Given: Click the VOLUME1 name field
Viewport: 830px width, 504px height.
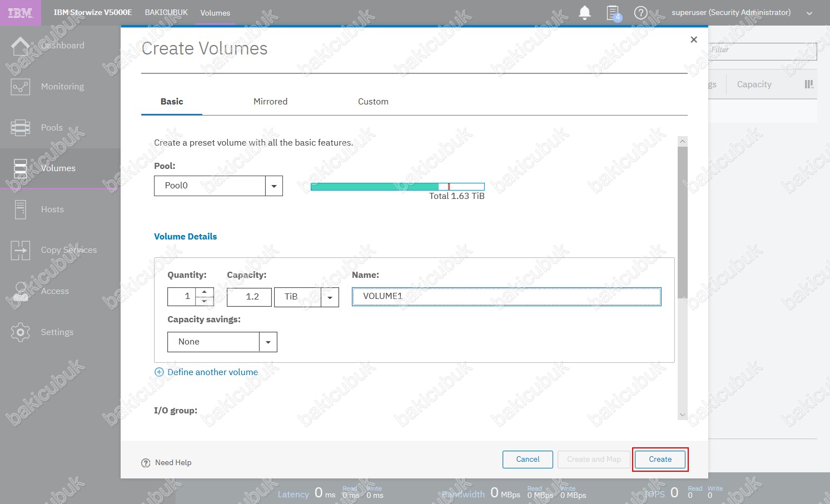Looking at the screenshot, I should pos(506,297).
